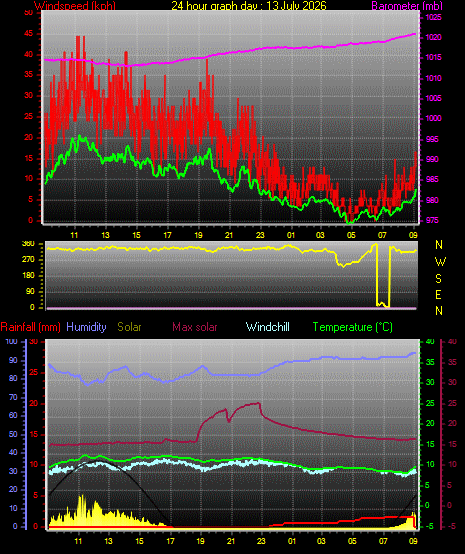
Task: Click the 'Windspeed (kph)' title label
Action: tap(75, 6)
